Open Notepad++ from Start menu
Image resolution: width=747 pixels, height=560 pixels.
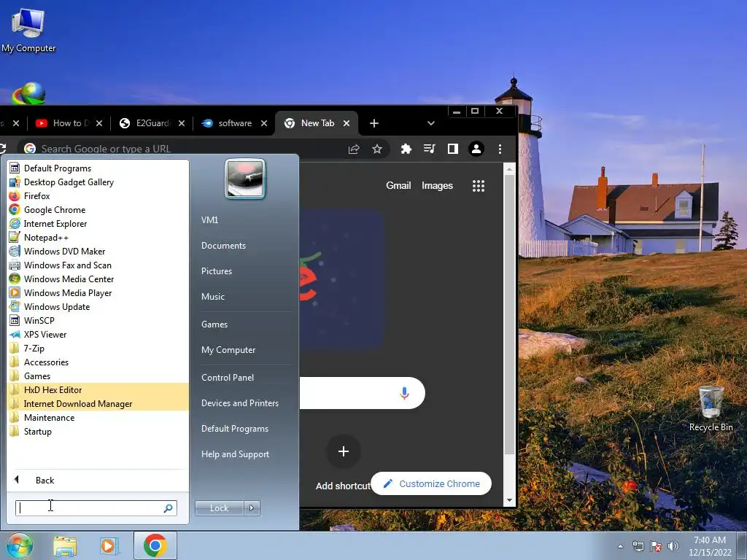click(46, 237)
